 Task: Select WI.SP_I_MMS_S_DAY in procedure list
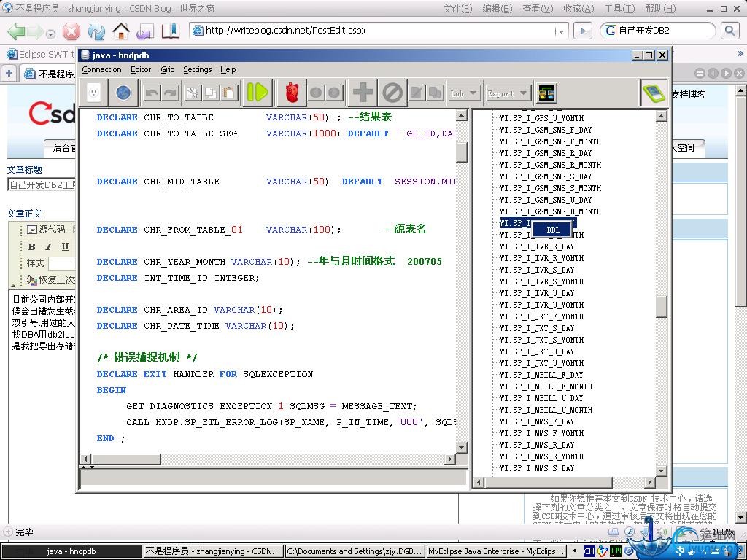click(x=537, y=468)
